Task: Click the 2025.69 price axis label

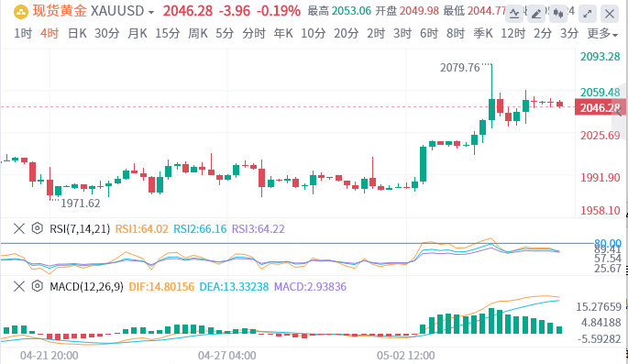Action: [x=600, y=136]
